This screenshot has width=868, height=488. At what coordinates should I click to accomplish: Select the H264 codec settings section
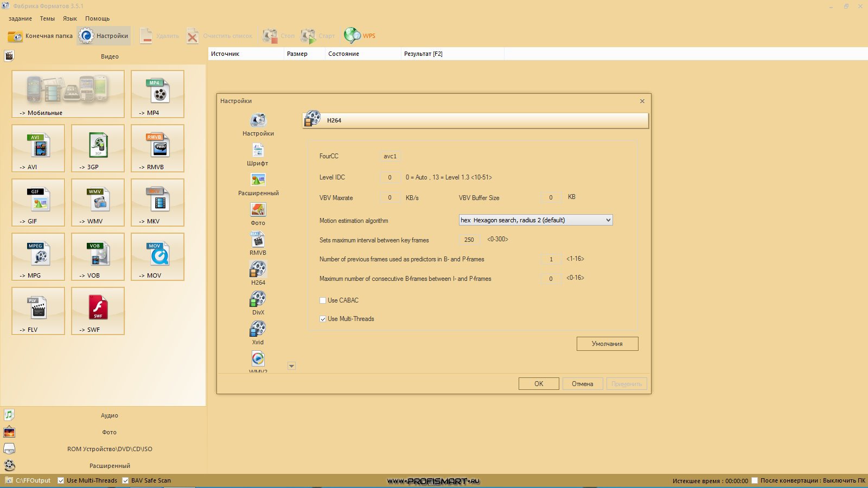coord(258,274)
